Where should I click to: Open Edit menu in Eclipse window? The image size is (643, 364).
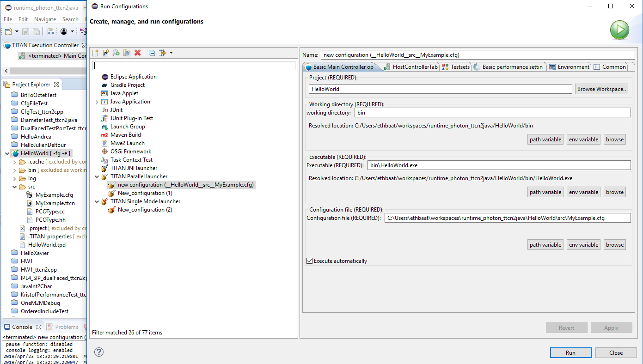pos(23,19)
